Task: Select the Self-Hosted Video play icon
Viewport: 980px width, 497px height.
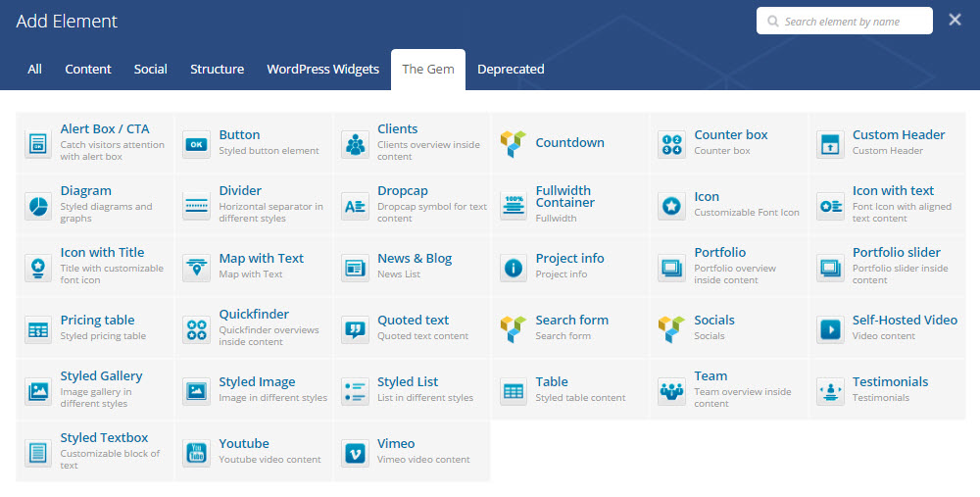Action: [x=830, y=329]
